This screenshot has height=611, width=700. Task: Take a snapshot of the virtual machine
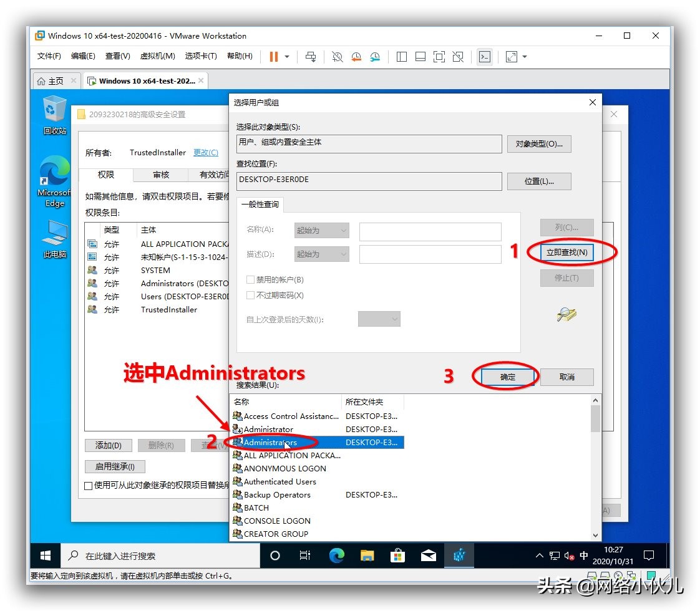point(337,57)
